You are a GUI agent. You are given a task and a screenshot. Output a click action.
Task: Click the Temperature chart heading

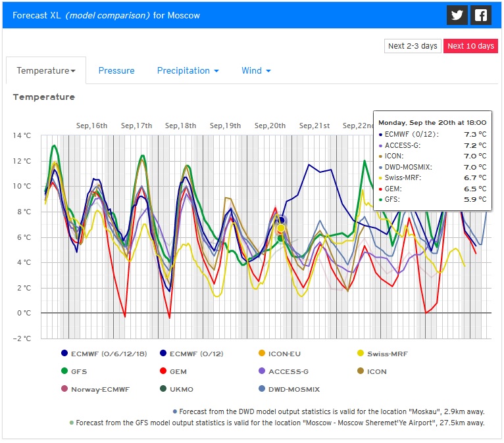[x=44, y=97]
